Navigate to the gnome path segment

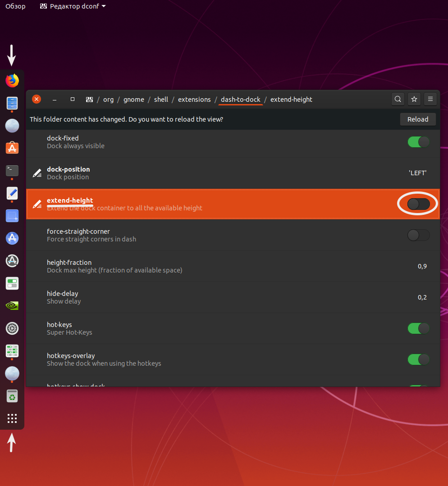134,100
